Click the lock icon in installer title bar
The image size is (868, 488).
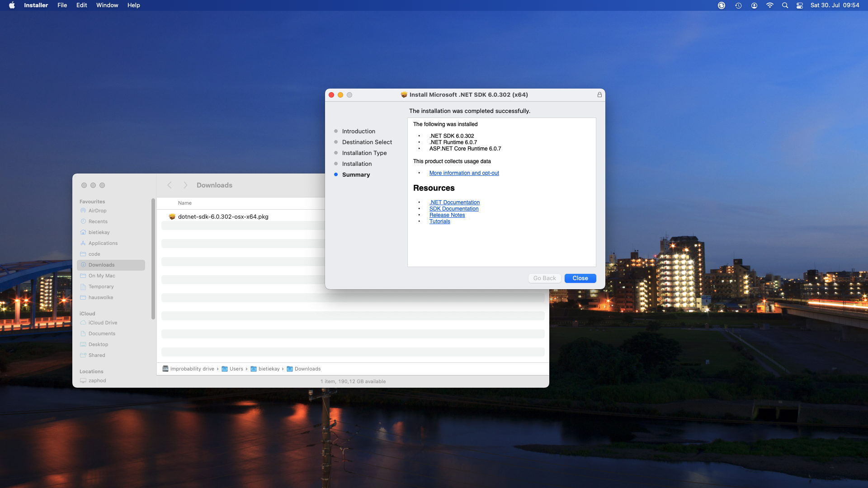pos(599,95)
